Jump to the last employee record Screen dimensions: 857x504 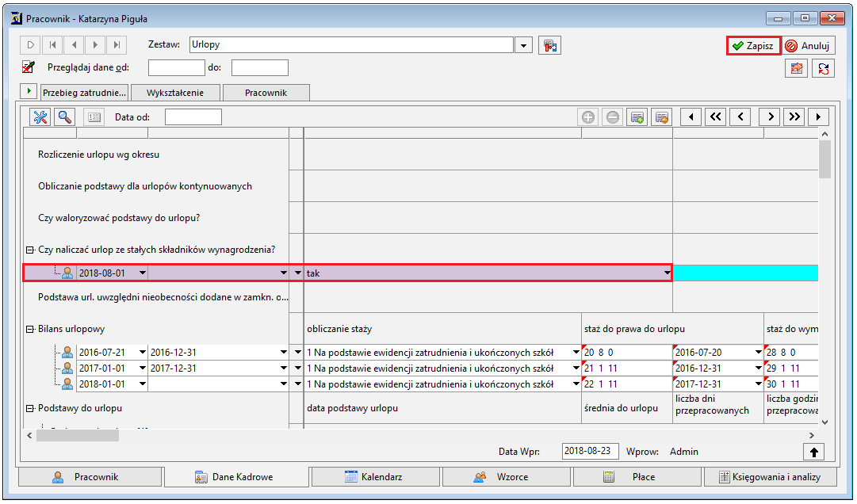tap(117, 45)
